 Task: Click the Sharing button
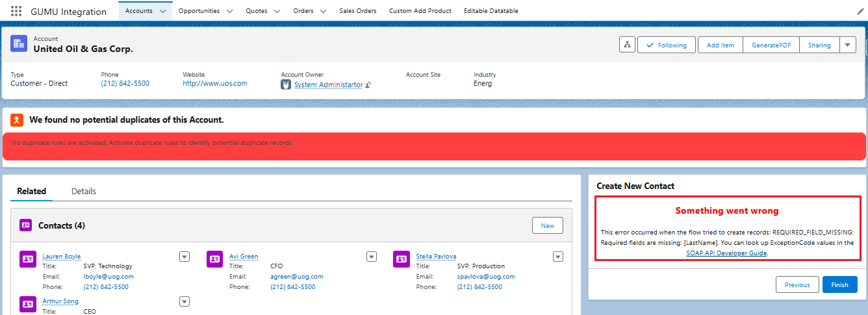(x=819, y=45)
